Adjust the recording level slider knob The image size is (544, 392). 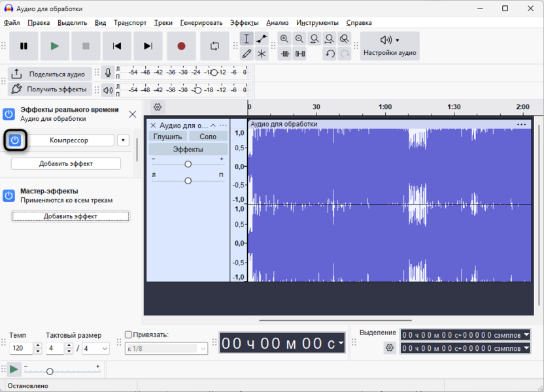[x=214, y=73]
